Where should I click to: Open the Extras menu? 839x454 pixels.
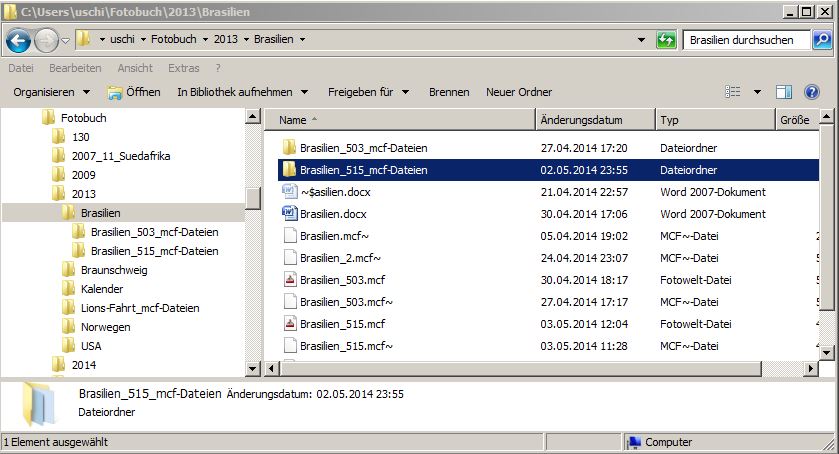tap(184, 68)
